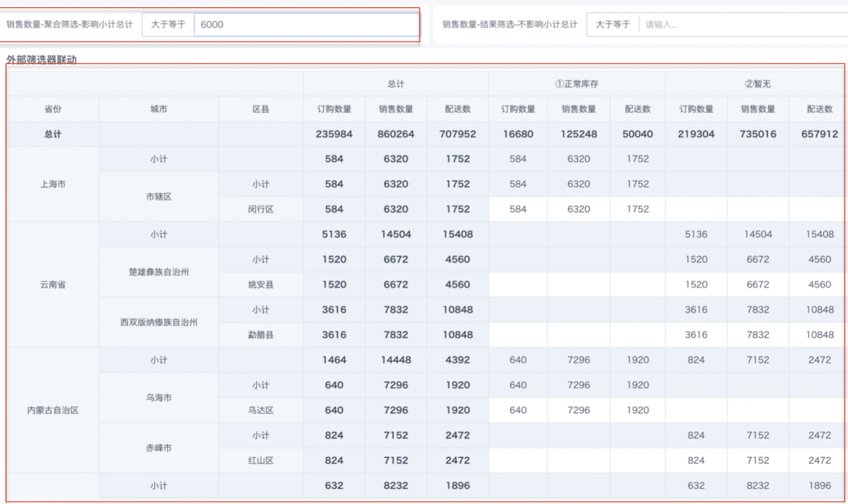The height and width of the screenshot is (504, 848).
Task: Click the 区县 column header
Action: pyautogui.click(x=261, y=109)
